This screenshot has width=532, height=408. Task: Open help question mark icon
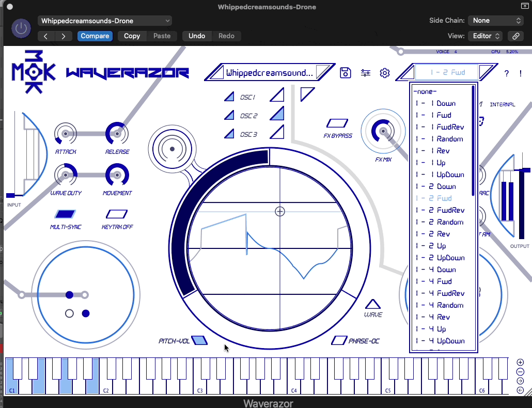coord(507,73)
